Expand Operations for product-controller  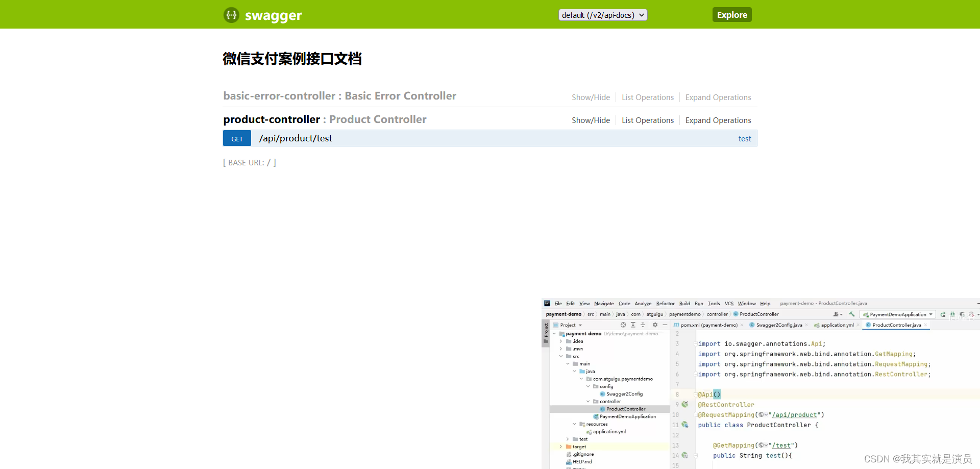718,120
